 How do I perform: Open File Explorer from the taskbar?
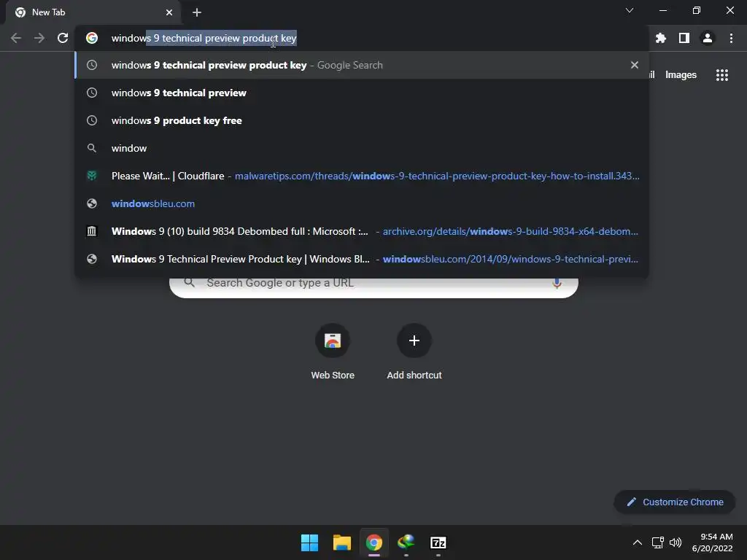click(341, 542)
